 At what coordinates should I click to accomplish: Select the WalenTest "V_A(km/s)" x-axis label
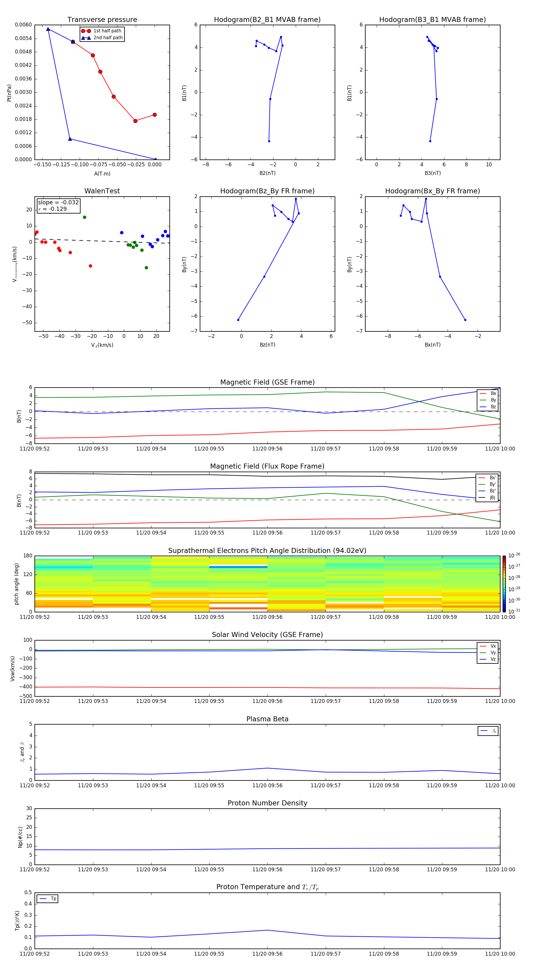pos(102,345)
